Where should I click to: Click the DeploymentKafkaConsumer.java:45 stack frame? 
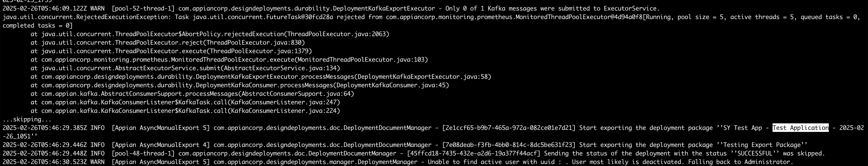click(240, 85)
